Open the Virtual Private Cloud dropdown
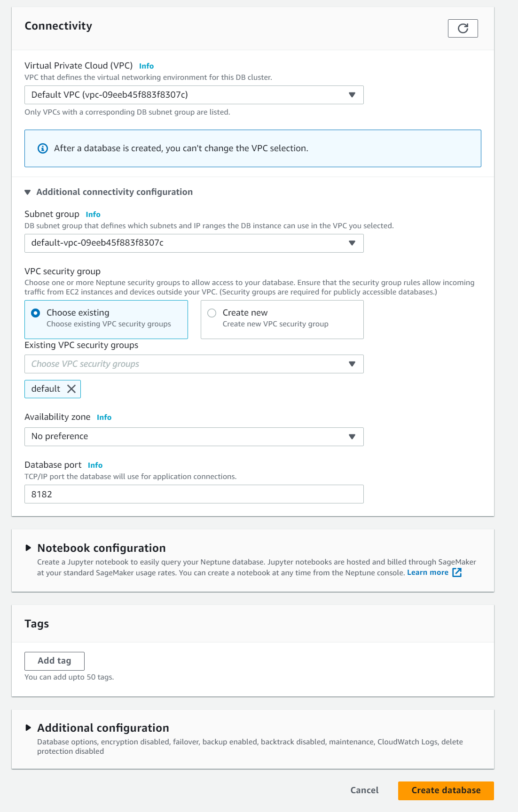Image resolution: width=518 pixels, height=812 pixels. click(x=194, y=95)
